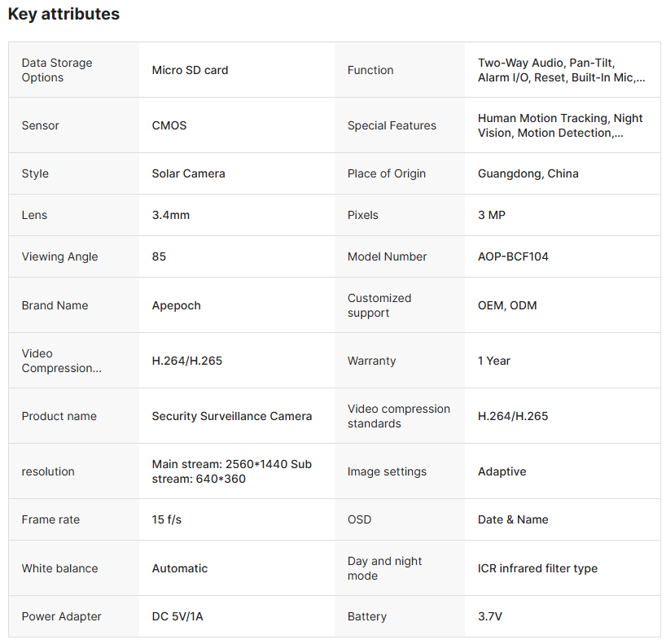Click the "Micro SD card" storage value
666x644 pixels.
tap(190, 70)
